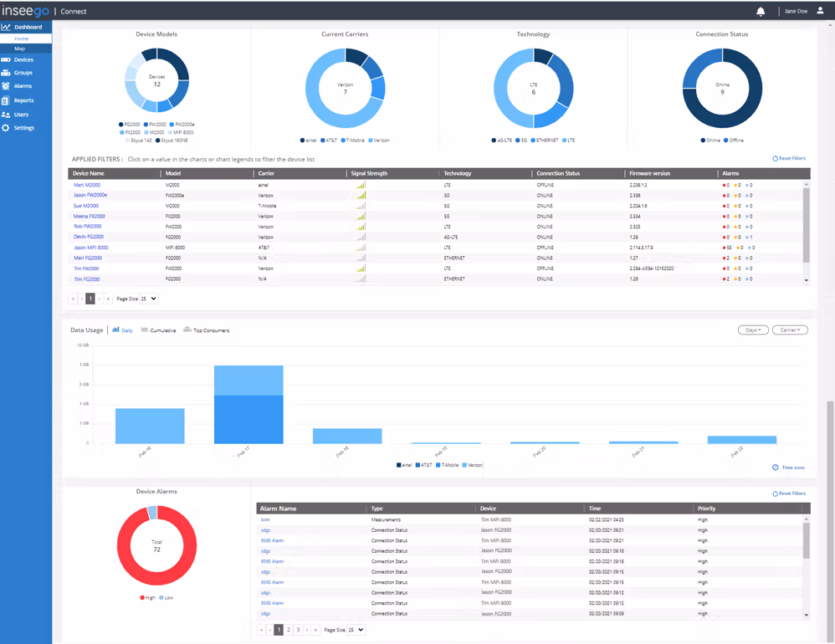Click red alarm dot for Jason MiFi 8000

(x=725, y=248)
